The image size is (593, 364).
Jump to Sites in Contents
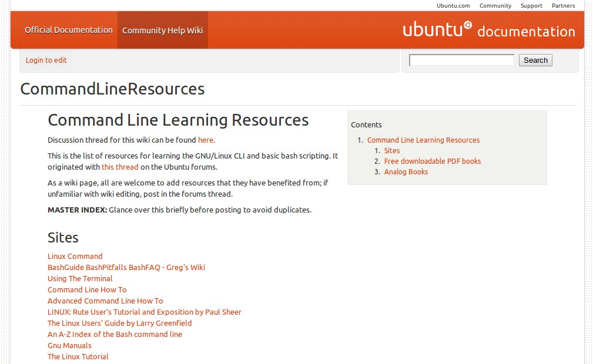pyautogui.click(x=392, y=150)
